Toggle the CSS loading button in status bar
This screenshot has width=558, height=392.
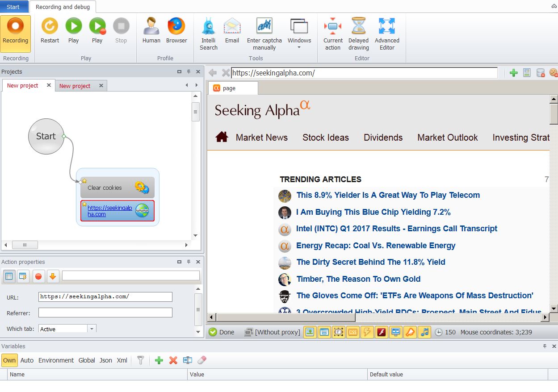pos(352,332)
